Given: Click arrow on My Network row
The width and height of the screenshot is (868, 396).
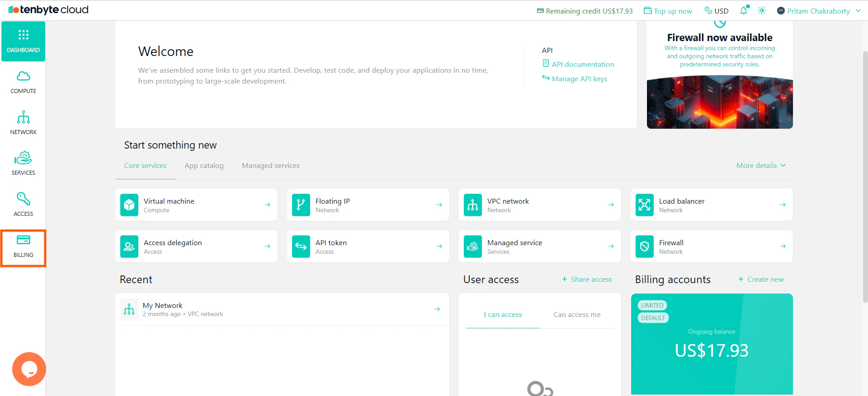Looking at the screenshot, I should coord(437,309).
